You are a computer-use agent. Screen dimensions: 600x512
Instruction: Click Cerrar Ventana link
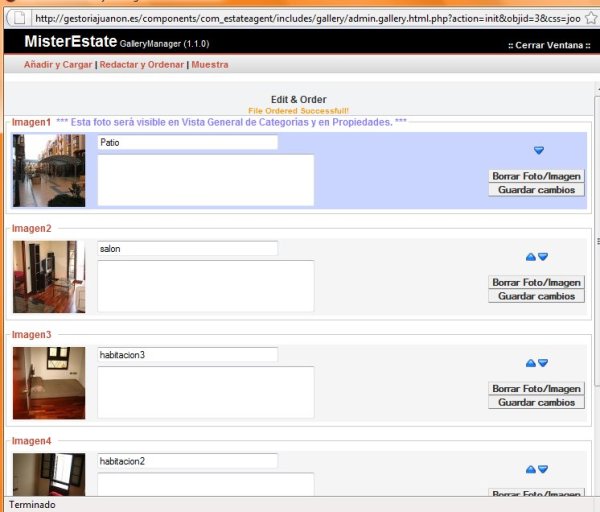point(549,45)
